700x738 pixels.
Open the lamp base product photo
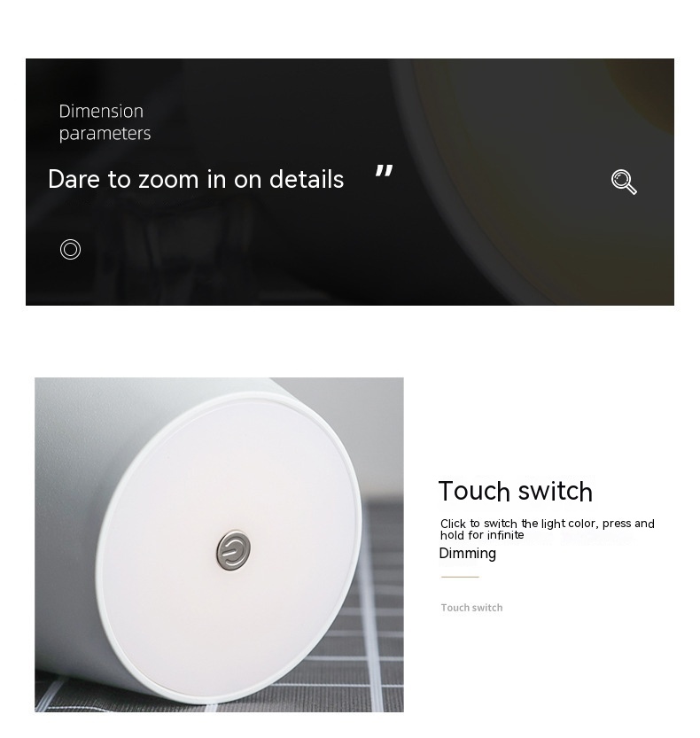coord(219,545)
